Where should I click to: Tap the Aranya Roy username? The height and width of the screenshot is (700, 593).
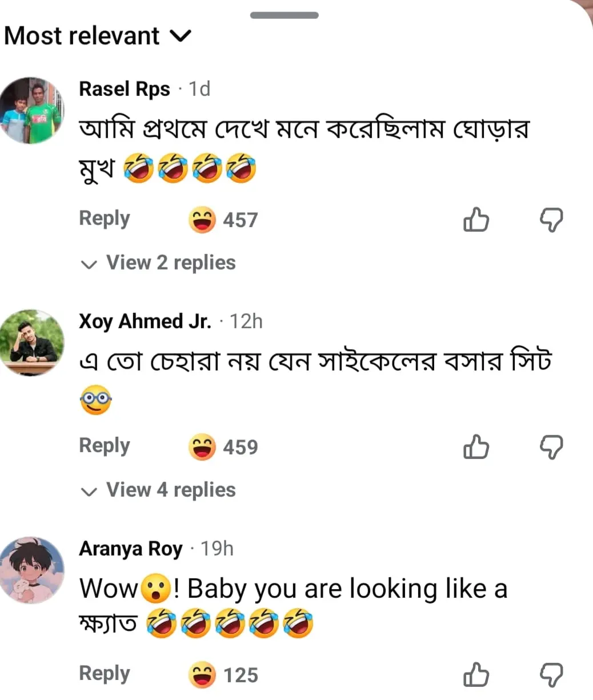click(131, 549)
